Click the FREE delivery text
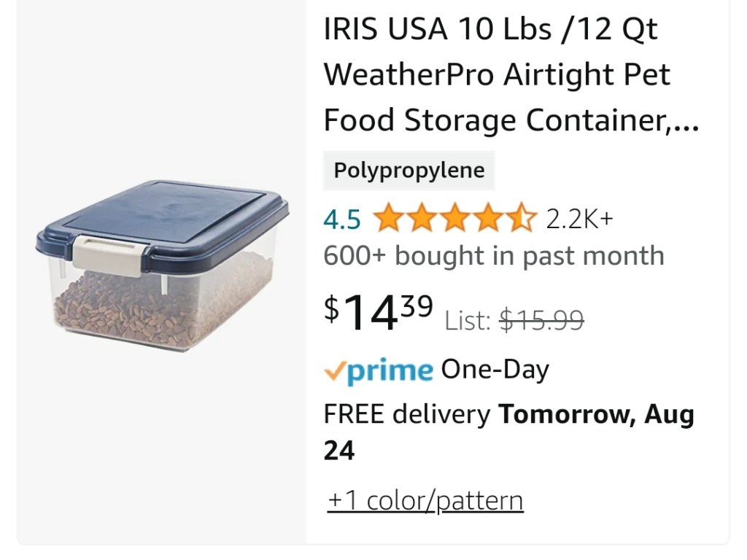The width and height of the screenshot is (747, 560). point(406,415)
